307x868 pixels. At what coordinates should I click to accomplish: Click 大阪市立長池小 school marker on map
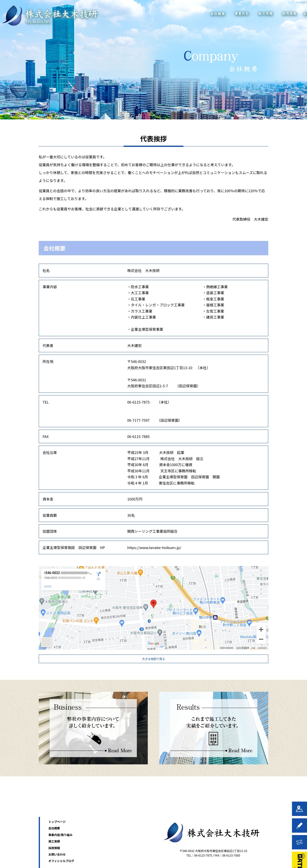(x=42, y=601)
